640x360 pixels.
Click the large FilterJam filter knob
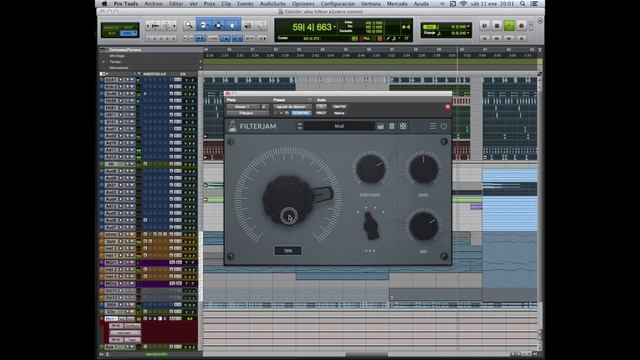tap(289, 200)
